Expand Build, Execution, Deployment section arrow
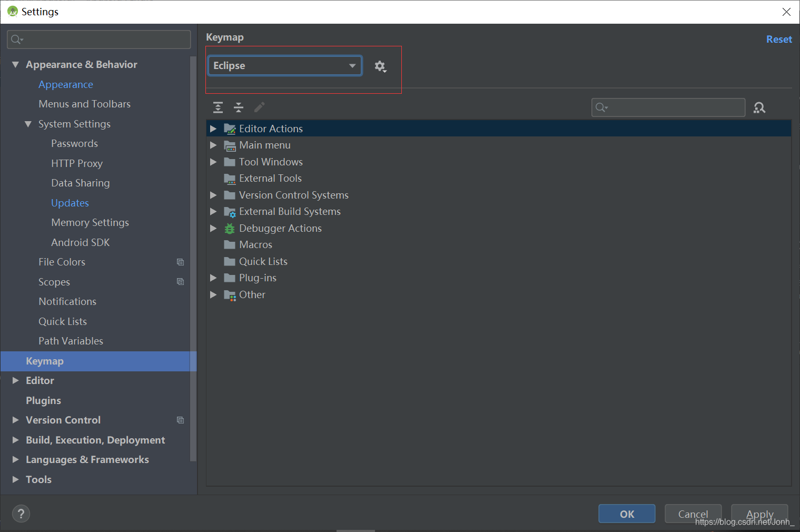Image resolution: width=800 pixels, height=532 pixels. pos(15,440)
